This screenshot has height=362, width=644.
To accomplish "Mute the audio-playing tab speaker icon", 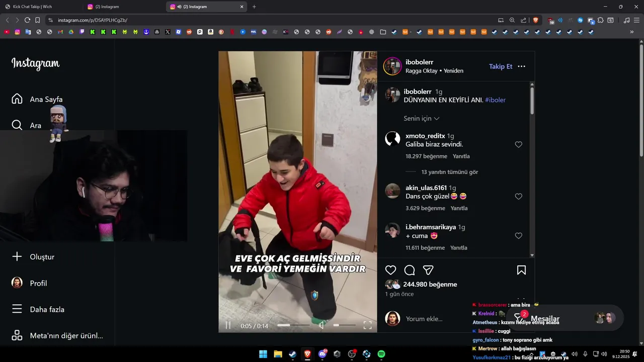I will [x=180, y=7].
